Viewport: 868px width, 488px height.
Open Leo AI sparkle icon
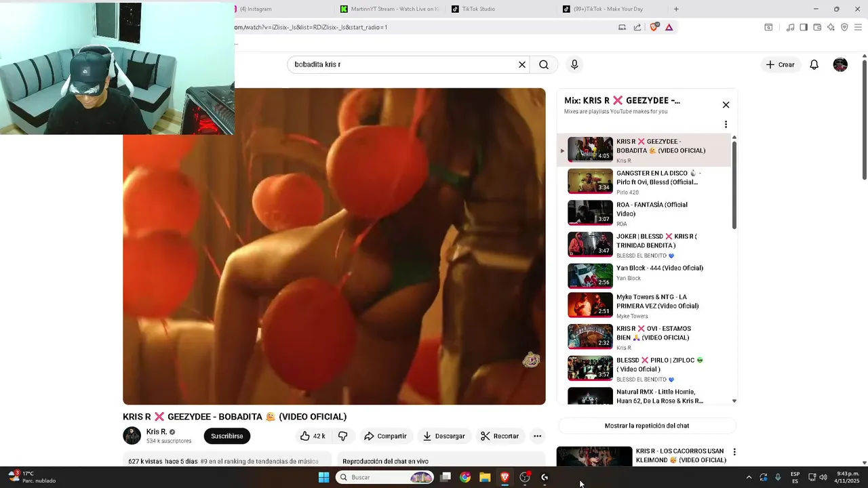coord(831,27)
